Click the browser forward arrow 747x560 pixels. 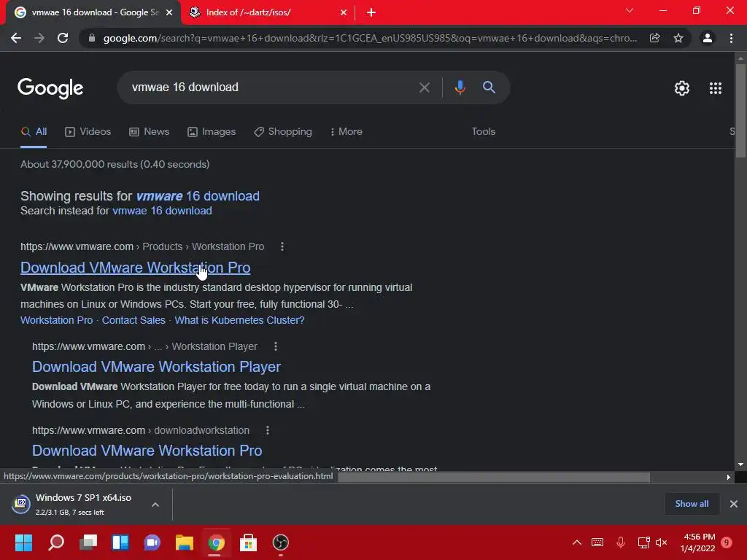click(x=39, y=38)
